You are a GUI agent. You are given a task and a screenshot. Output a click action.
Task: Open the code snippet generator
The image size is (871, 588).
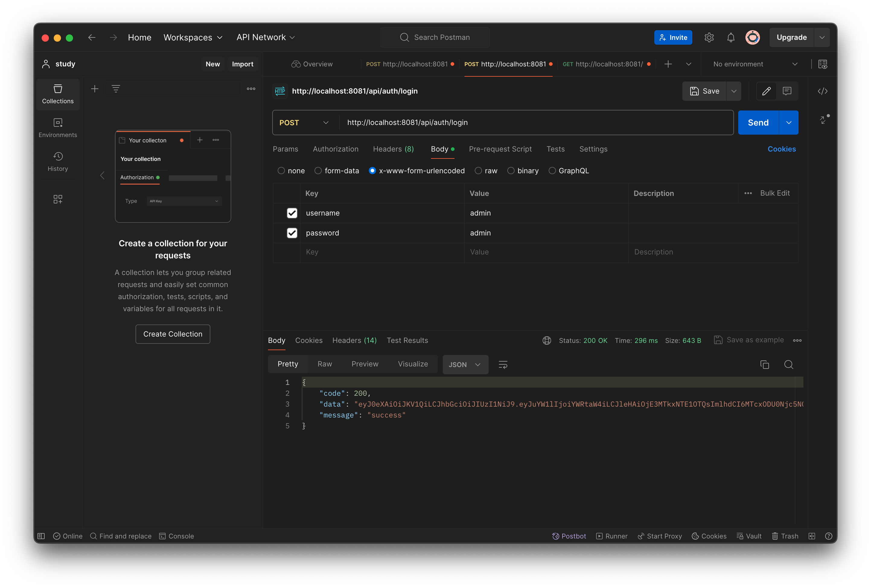pos(823,91)
